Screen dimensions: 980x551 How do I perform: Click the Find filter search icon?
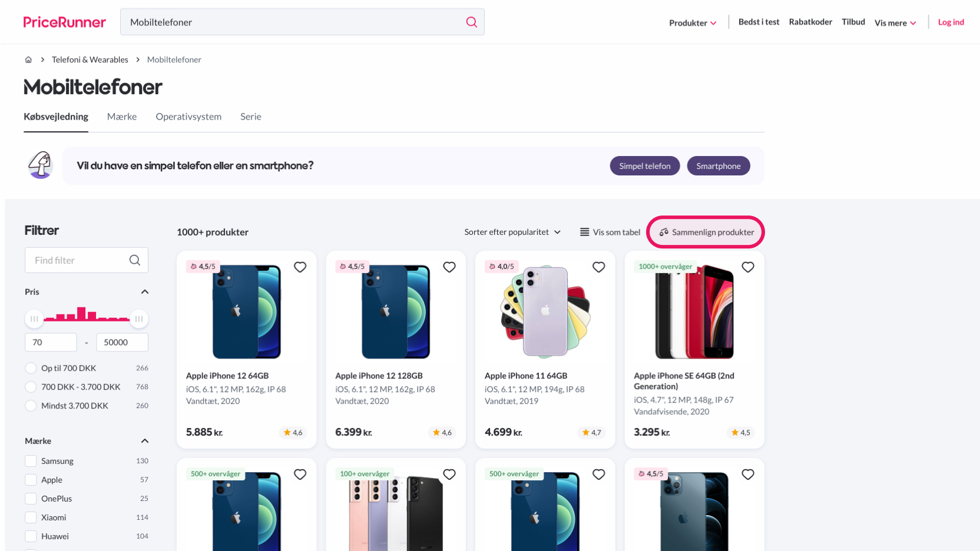pos(135,260)
